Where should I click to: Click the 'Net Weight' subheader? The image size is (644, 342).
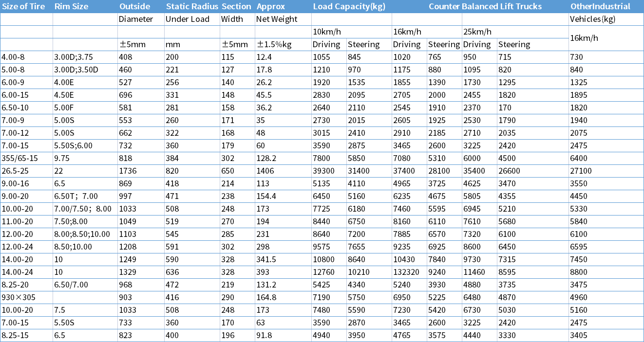point(277,19)
